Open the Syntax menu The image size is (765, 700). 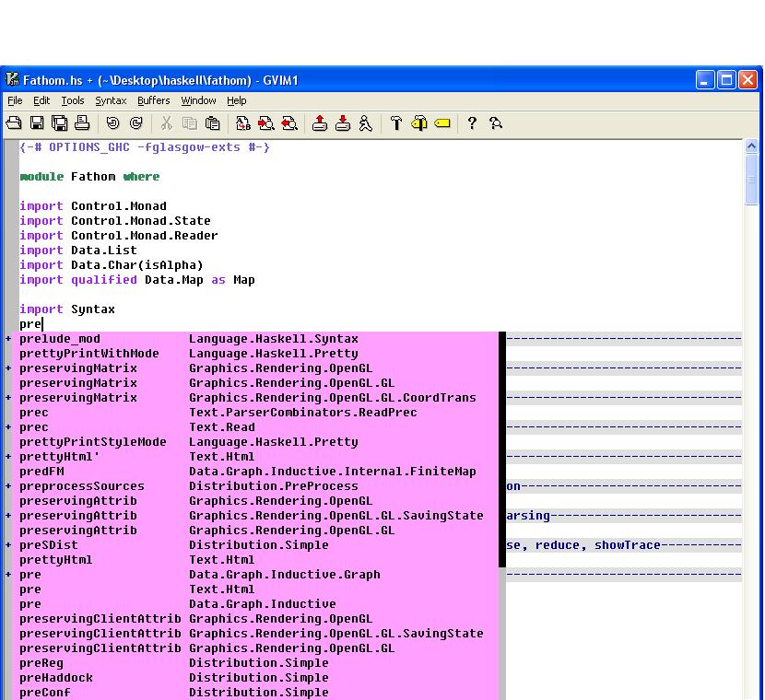pos(111,101)
